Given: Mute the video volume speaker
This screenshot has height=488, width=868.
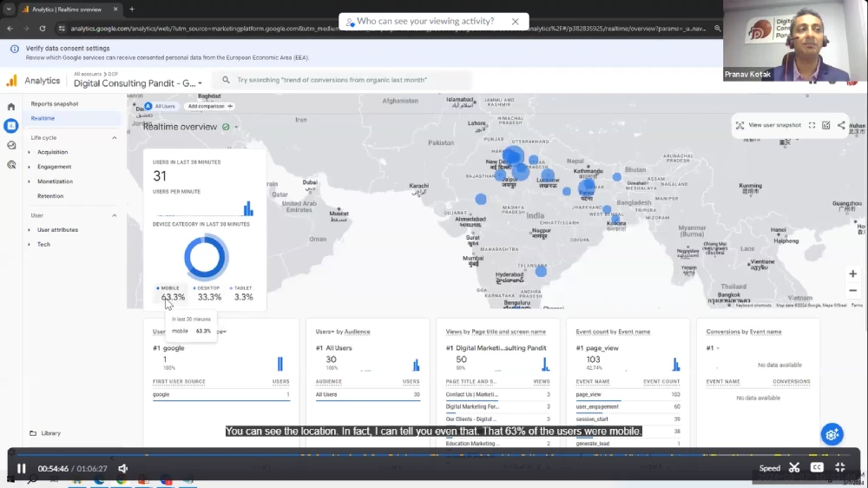Looking at the screenshot, I should click(x=123, y=469).
